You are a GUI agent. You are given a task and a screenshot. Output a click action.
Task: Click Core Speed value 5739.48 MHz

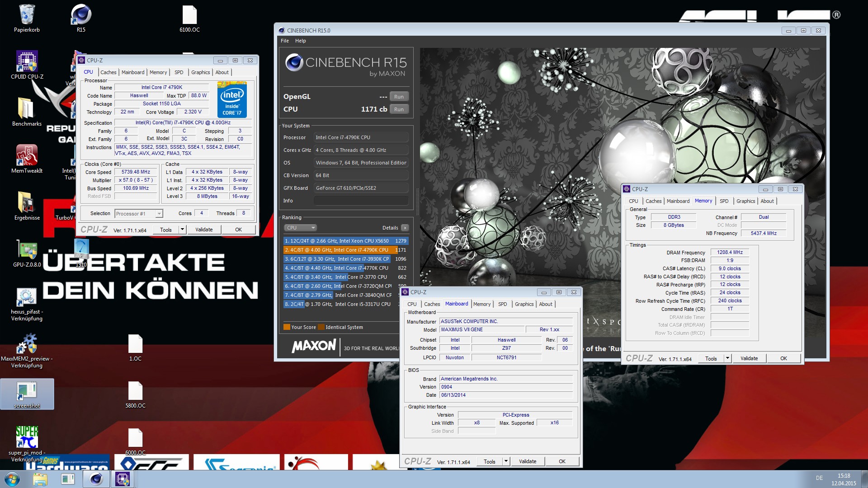click(136, 172)
